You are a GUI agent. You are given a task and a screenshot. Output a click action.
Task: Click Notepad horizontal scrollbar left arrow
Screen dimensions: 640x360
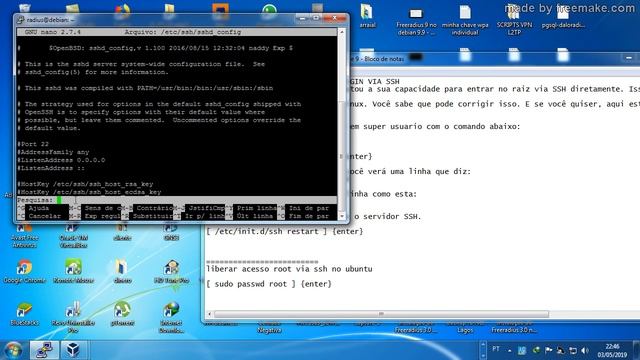210,314
